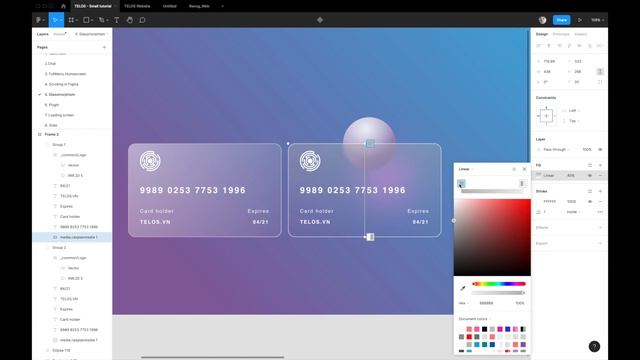Open page selector dropdown in Layers header
640x360 pixels.
coord(91,34)
